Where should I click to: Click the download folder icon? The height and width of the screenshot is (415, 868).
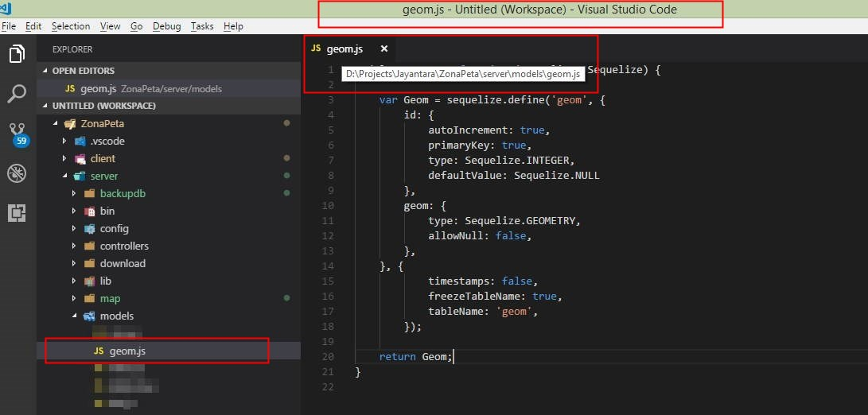coord(90,264)
